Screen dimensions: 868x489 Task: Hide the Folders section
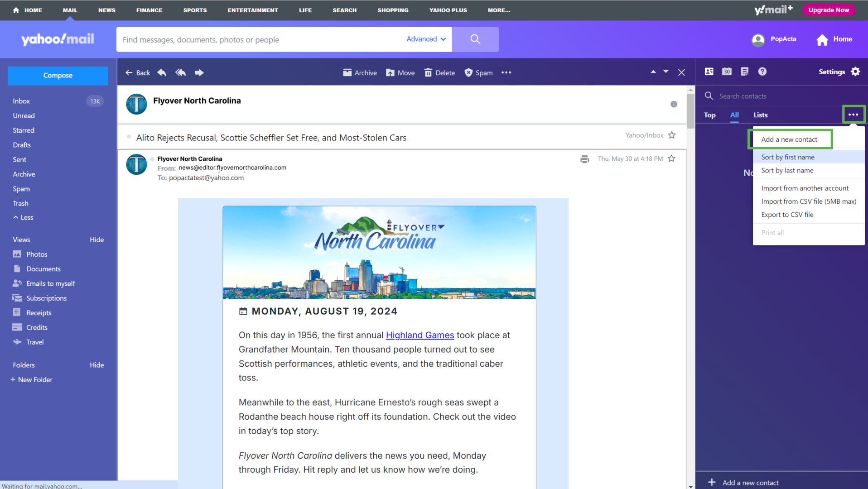[96, 365]
